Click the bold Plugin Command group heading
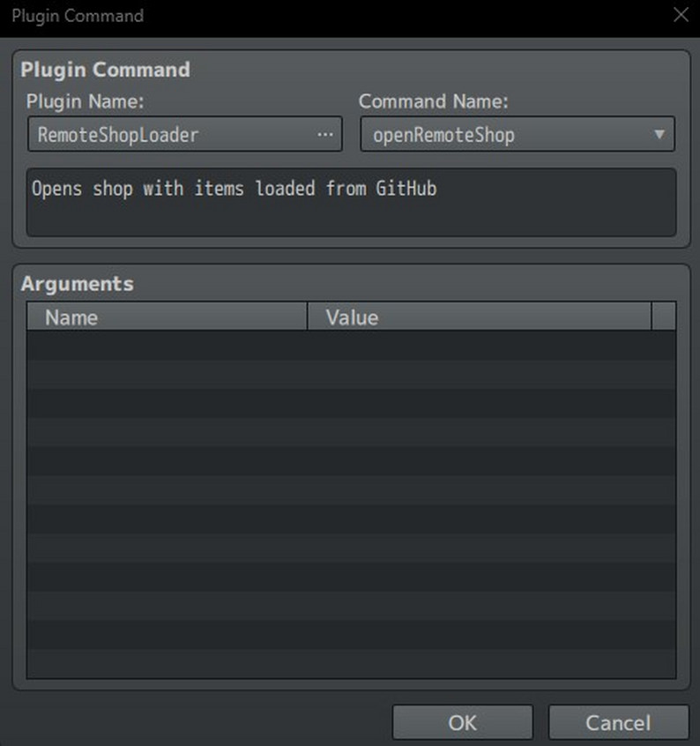This screenshot has width=700, height=746. (105, 70)
